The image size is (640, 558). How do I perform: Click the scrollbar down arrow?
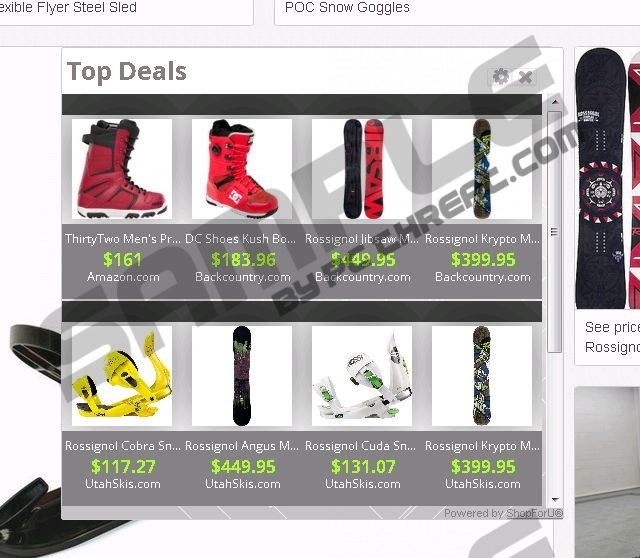coord(555,499)
